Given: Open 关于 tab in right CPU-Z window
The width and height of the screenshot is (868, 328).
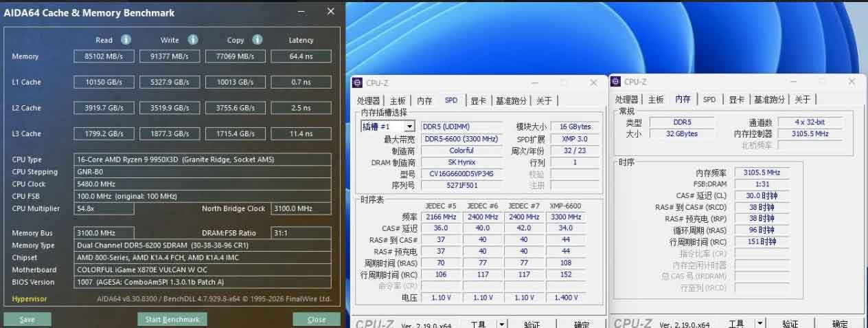Looking at the screenshot, I should click(802, 100).
